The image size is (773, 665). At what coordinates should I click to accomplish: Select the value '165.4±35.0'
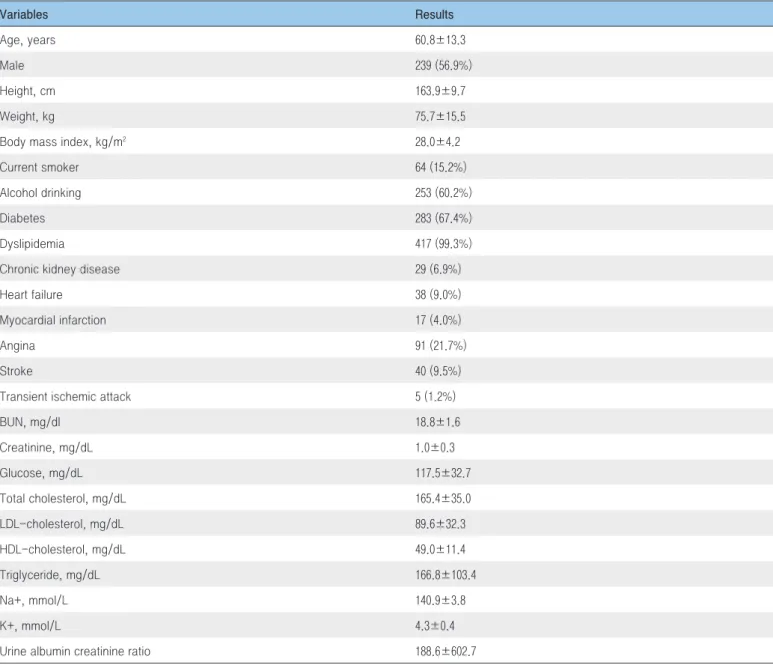443,499
